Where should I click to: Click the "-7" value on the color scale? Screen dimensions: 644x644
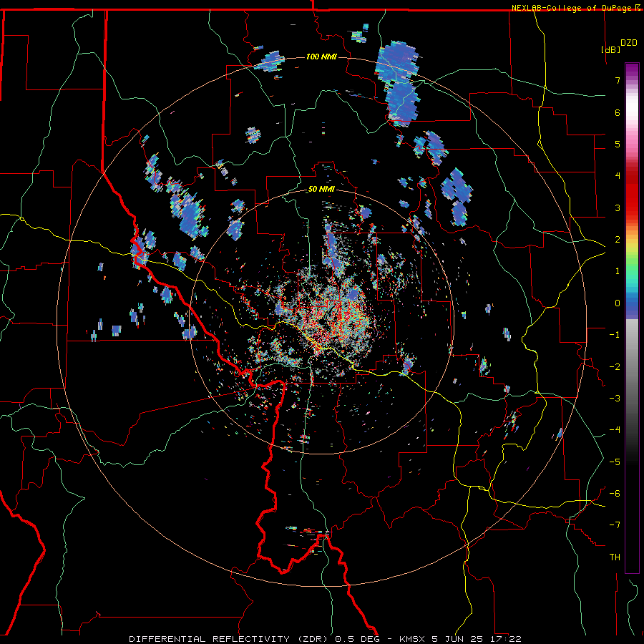tap(615, 525)
